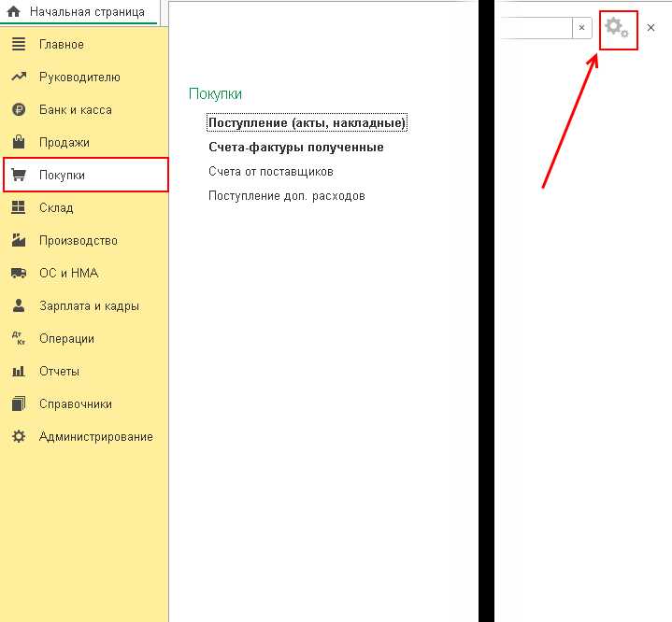Clear the search field with the x button
The height and width of the screenshot is (622, 672).
coord(581,28)
